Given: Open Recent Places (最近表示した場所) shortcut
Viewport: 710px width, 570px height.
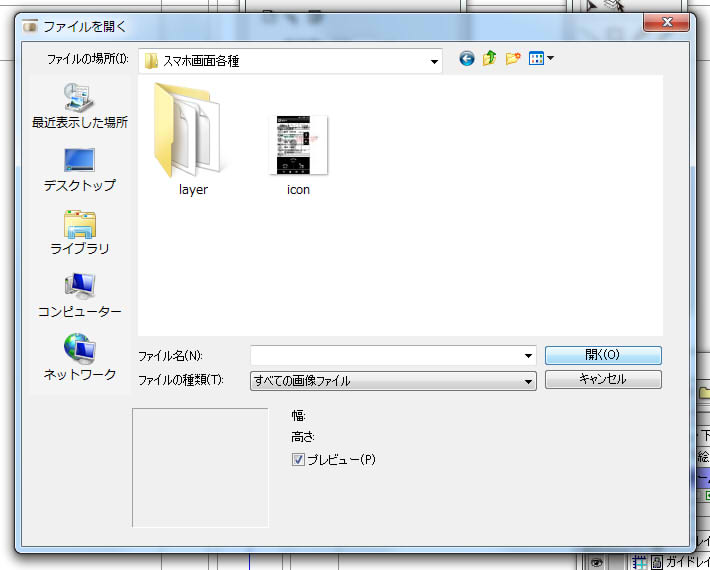Looking at the screenshot, I should tap(80, 106).
